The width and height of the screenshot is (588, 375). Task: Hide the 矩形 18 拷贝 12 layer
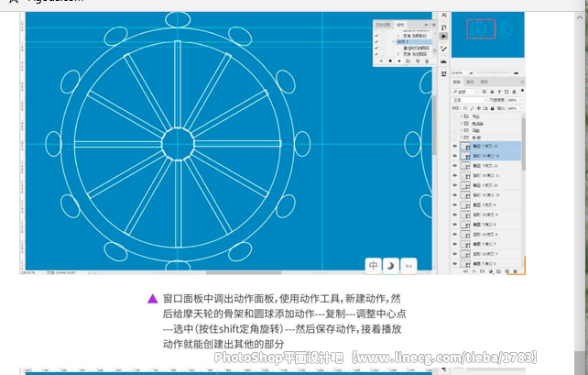coord(455,156)
